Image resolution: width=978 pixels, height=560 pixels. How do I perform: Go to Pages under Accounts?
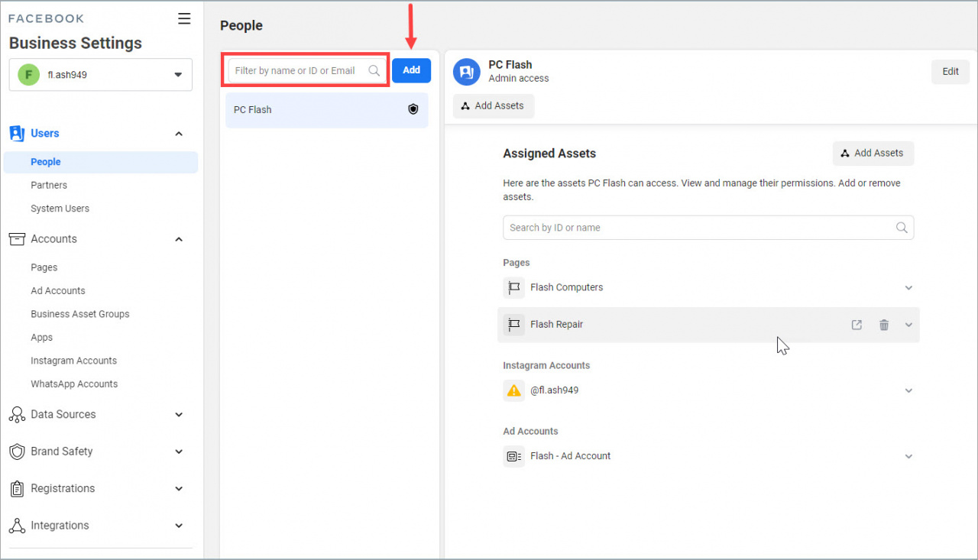pyautogui.click(x=44, y=267)
